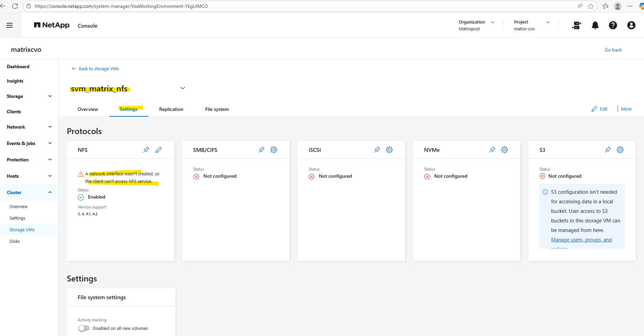
Task: Click the File system settings heading
Action: point(102,297)
